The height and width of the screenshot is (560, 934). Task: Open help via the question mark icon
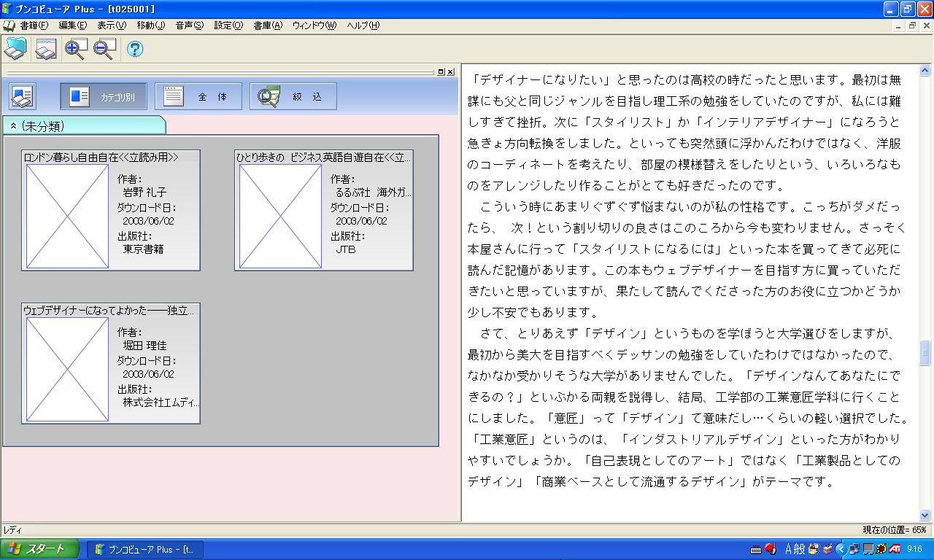[135, 50]
